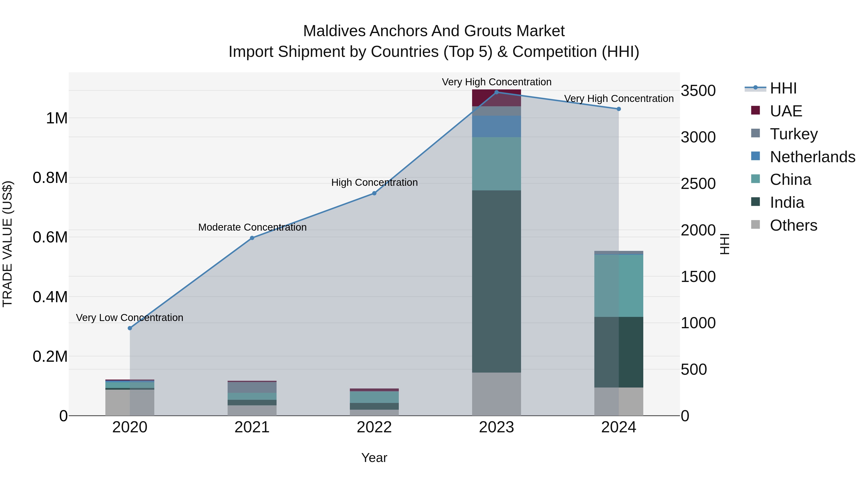Toggle the Turkey legend entry

(x=784, y=134)
